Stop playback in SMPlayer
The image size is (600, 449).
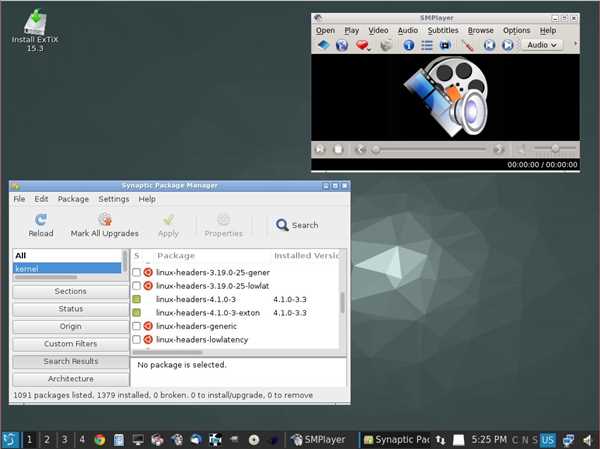[338, 149]
